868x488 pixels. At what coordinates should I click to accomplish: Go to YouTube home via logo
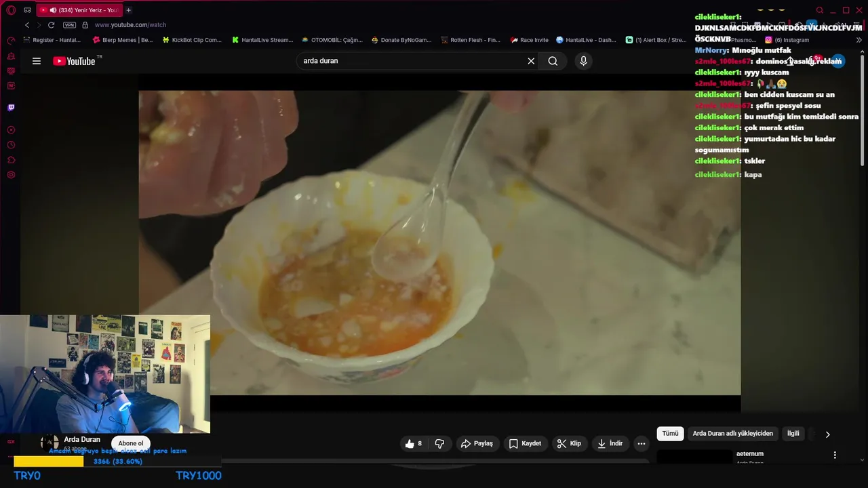click(x=75, y=61)
